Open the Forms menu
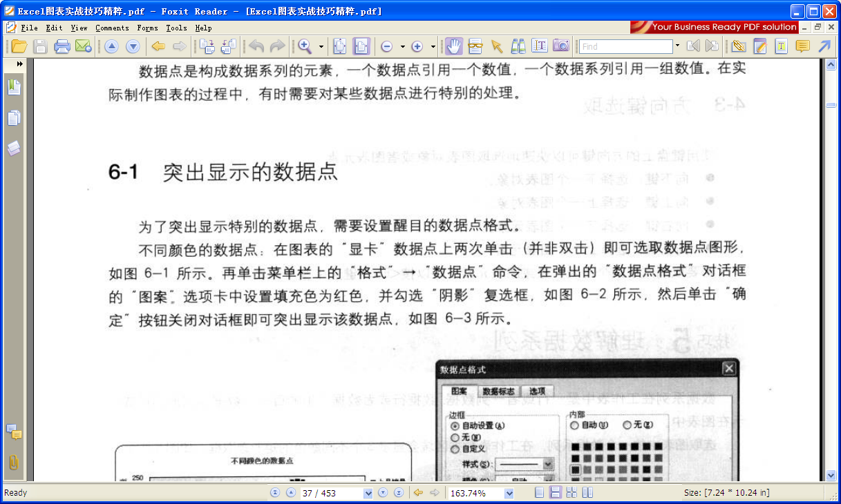841x504 pixels. [x=147, y=28]
